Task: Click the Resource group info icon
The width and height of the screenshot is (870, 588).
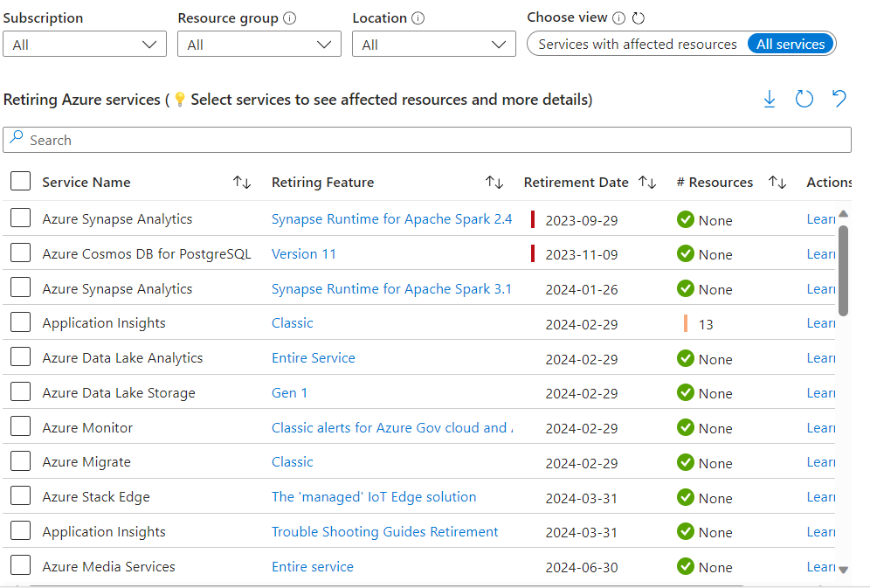Action: point(290,18)
